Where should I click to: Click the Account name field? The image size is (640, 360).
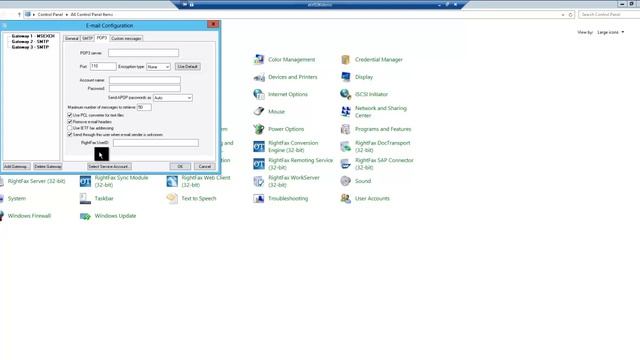point(144,80)
